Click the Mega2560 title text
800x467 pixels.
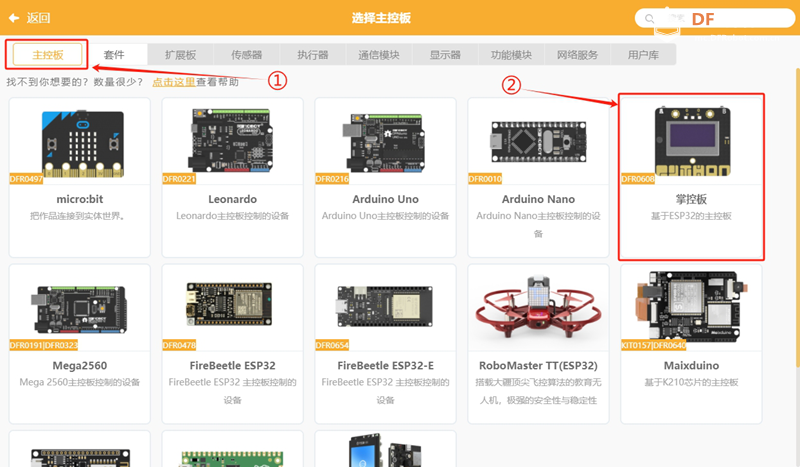(x=80, y=365)
